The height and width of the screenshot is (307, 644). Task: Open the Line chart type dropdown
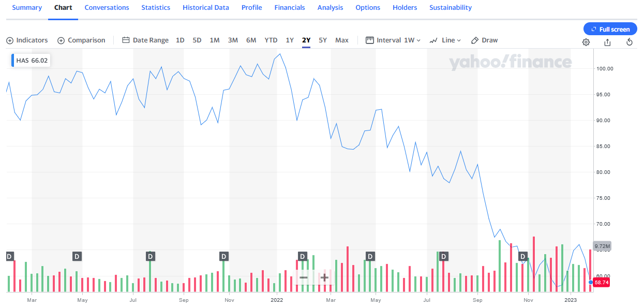point(445,40)
